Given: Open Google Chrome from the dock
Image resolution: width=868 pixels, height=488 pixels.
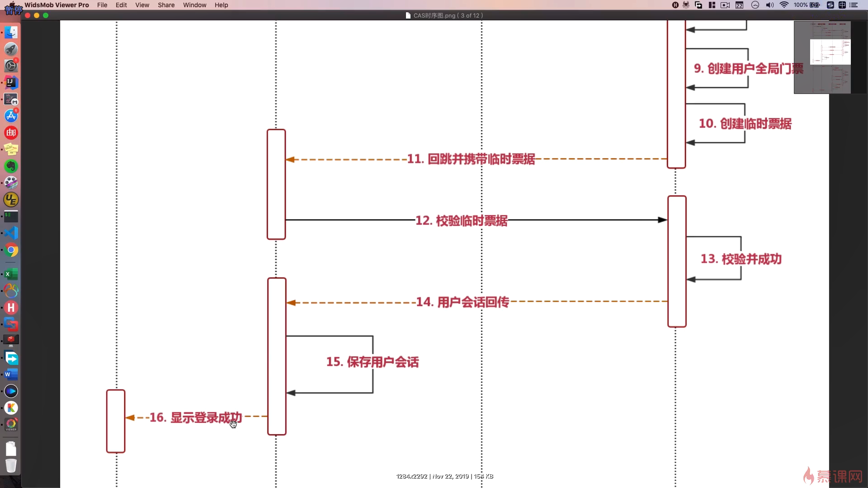Looking at the screenshot, I should pos(11,250).
